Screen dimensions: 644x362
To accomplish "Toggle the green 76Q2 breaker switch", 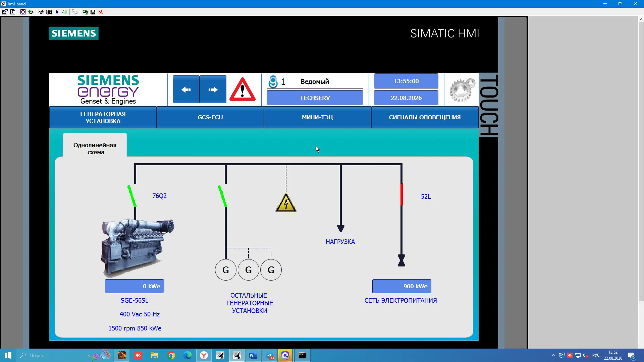I will [132, 196].
